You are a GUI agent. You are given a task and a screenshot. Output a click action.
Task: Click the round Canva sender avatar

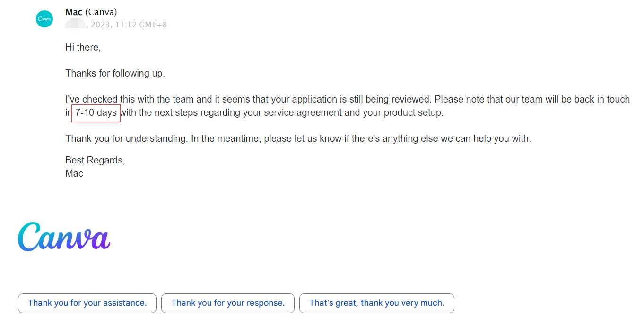pyautogui.click(x=44, y=19)
